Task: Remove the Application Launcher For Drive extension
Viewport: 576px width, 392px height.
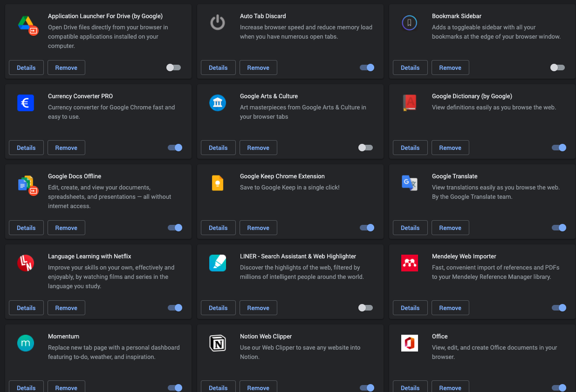Action: (x=66, y=68)
